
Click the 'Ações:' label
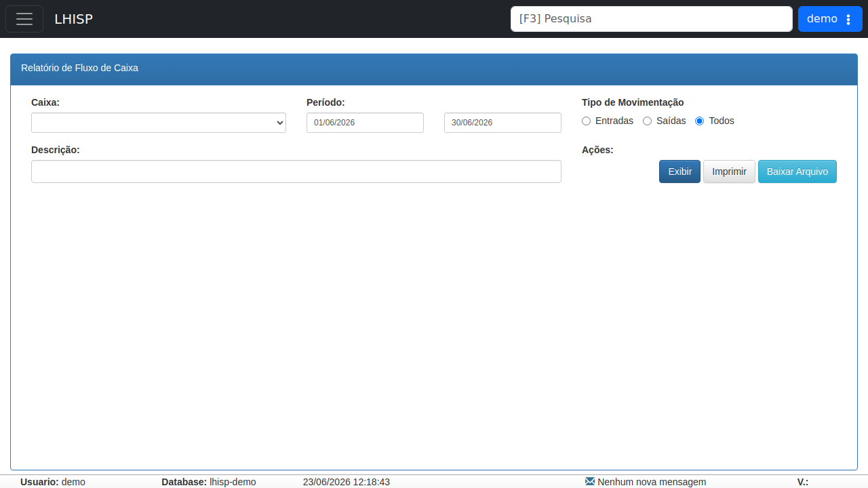[597, 150]
